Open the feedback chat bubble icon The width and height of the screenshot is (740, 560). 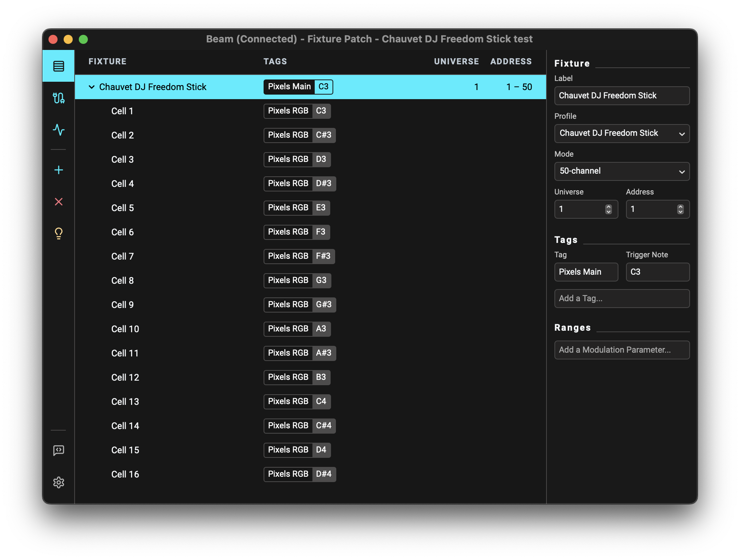point(58,450)
